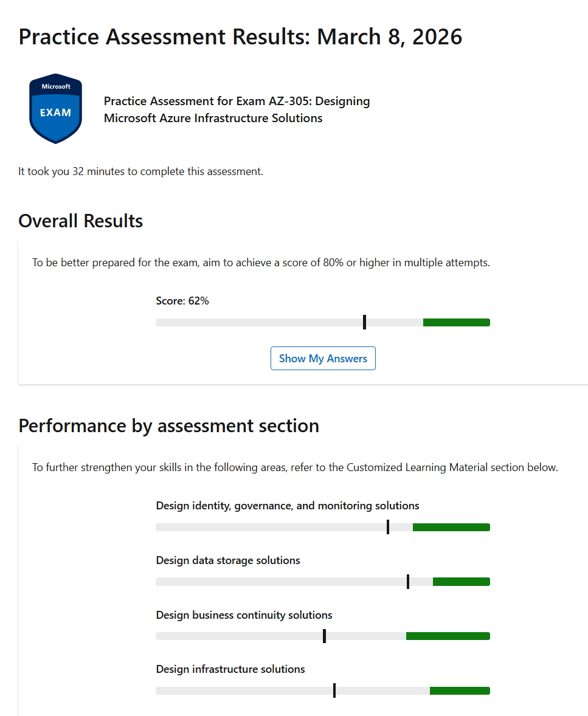The image size is (588, 716).
Task: Click the Practice Assessment for Exam AZ-305 title
Action: (237, 109)
